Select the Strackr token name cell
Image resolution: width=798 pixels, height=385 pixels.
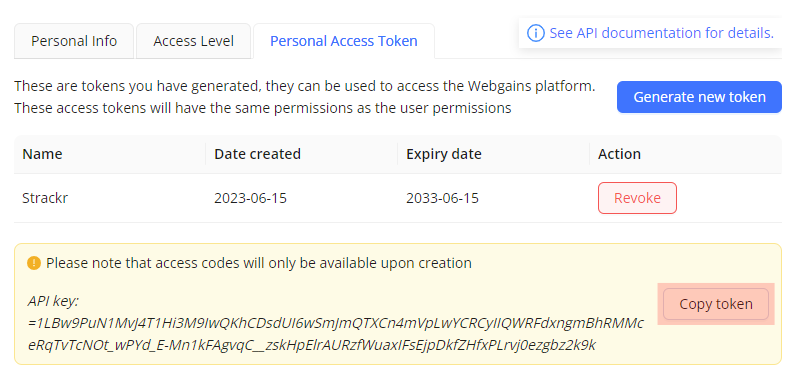pos(45,198)
